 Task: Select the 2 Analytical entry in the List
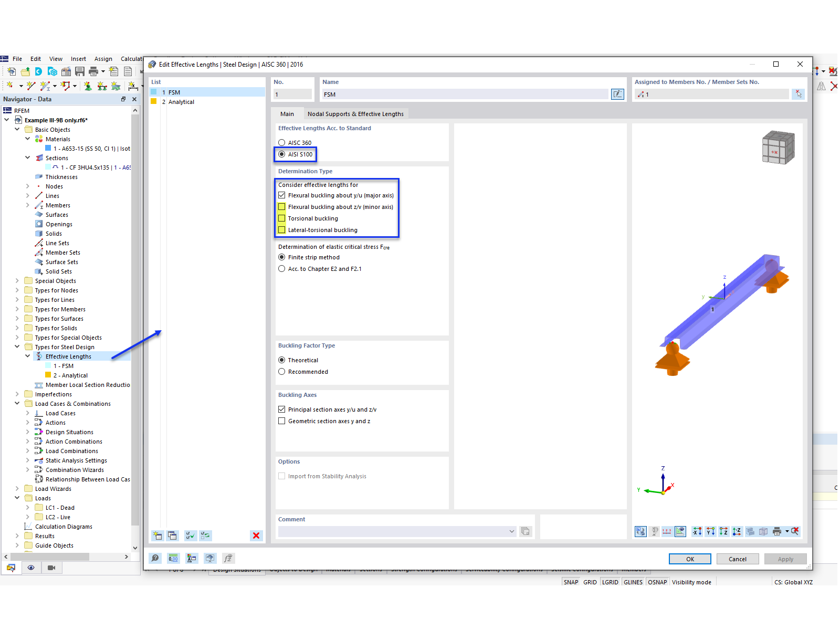181,101
